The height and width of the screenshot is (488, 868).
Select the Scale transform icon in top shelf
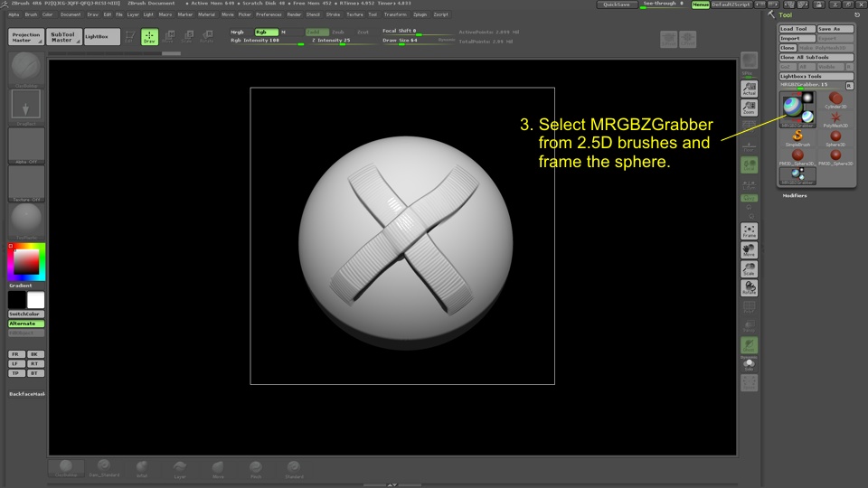[x=188, y=36]
